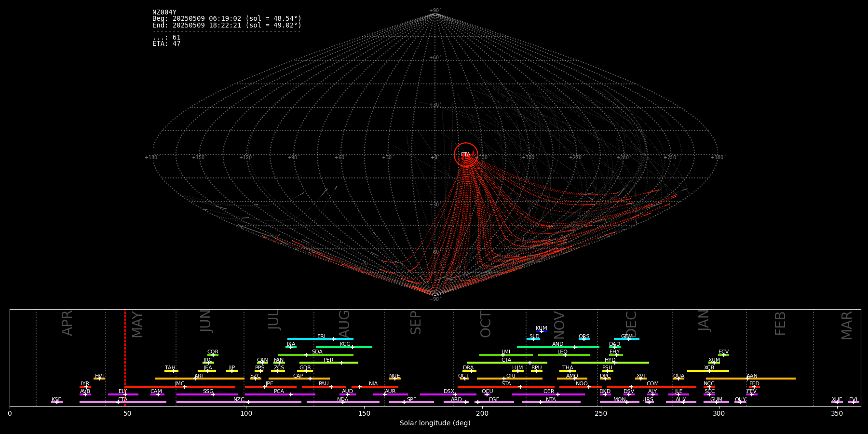868x434 pixels.
Task: Click the PAU shower bar label
Action: click(x=324, y=383)
